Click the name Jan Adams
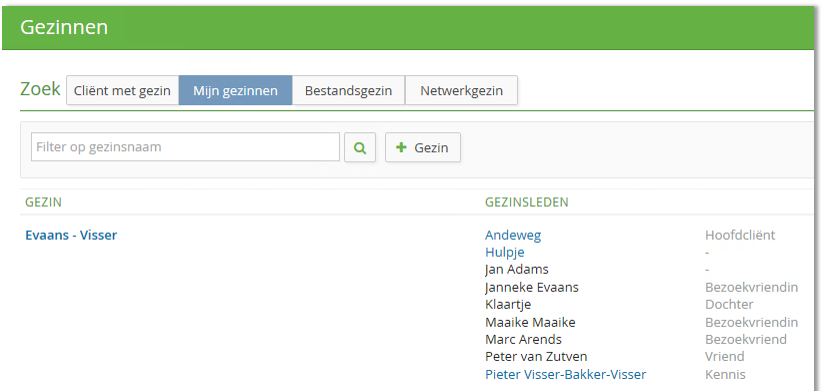This screenshot has height=391, width=824. click(517, 270)
